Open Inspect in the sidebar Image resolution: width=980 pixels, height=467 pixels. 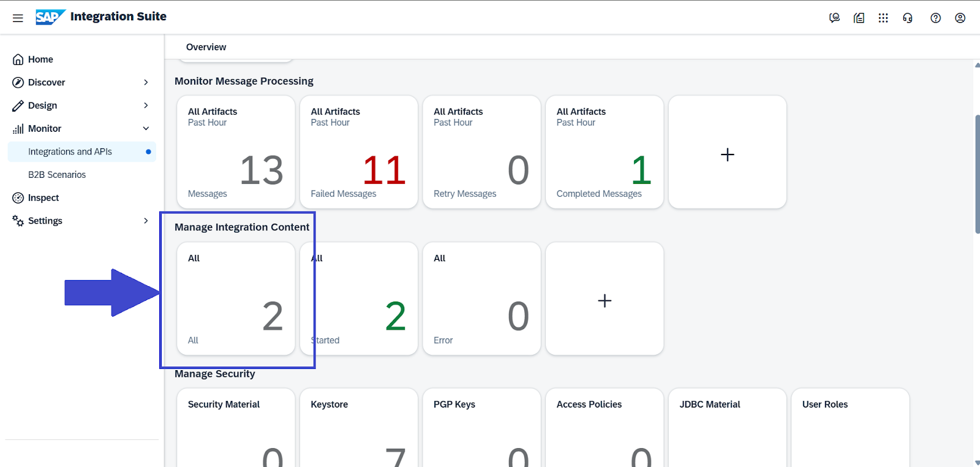click(82, 198)
